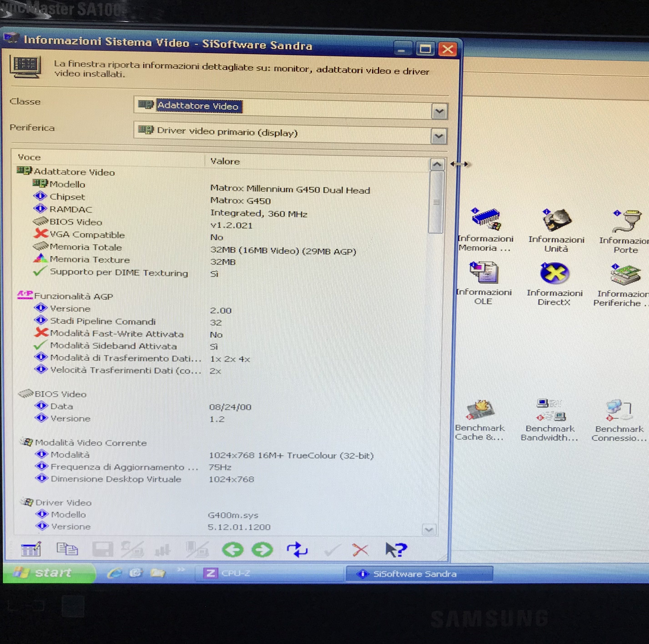649x644 pixels.
Task: Click the context help cursor icon
Action: [396, 550]
